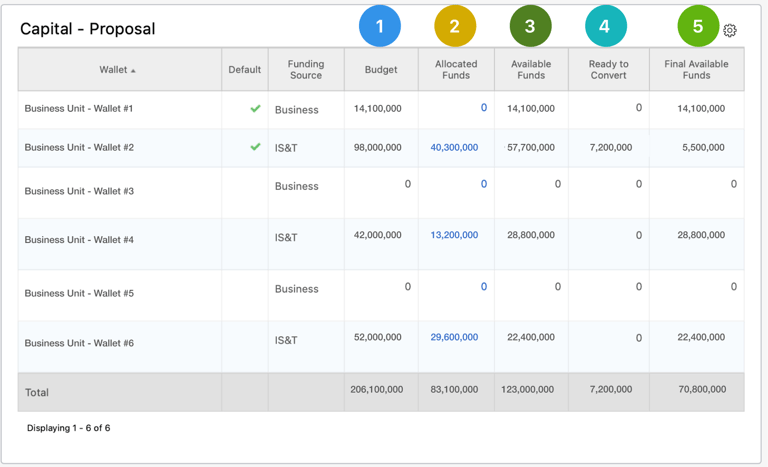Click the dark green number 3 badge

pos(530,26)
